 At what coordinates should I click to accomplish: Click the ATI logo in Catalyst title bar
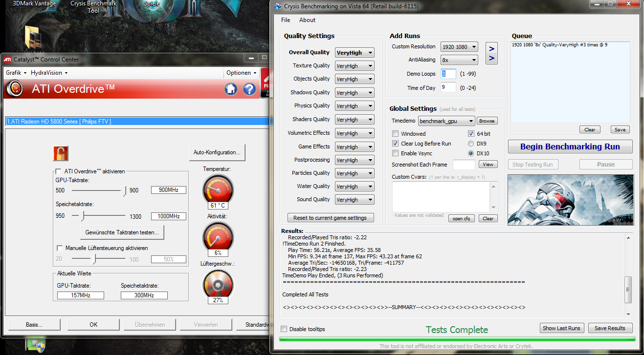pos(8,60)
